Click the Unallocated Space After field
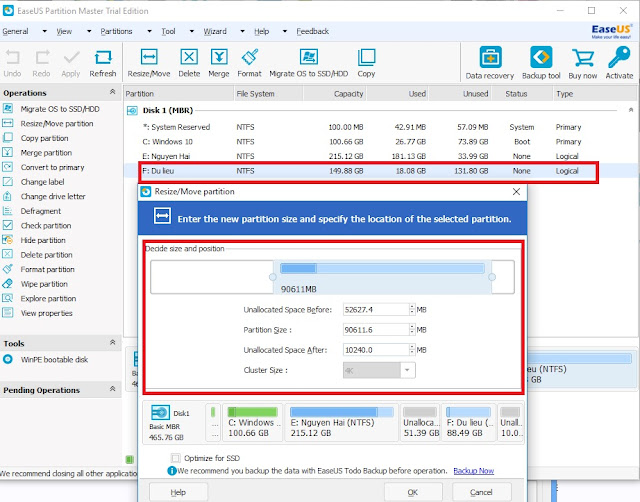The width and height of the screenshot is (640, 502). [376, 350]
